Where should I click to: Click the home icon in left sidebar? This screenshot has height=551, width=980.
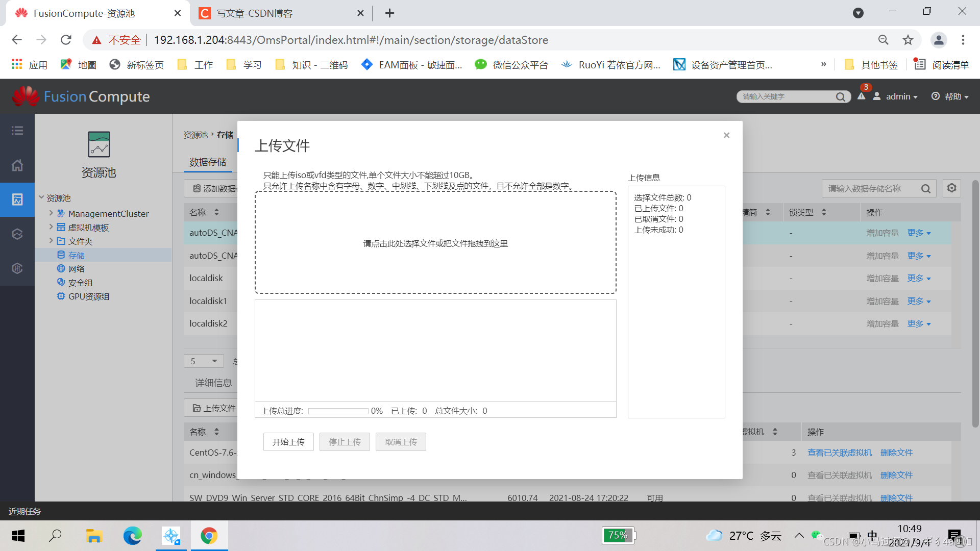point(17,165)
